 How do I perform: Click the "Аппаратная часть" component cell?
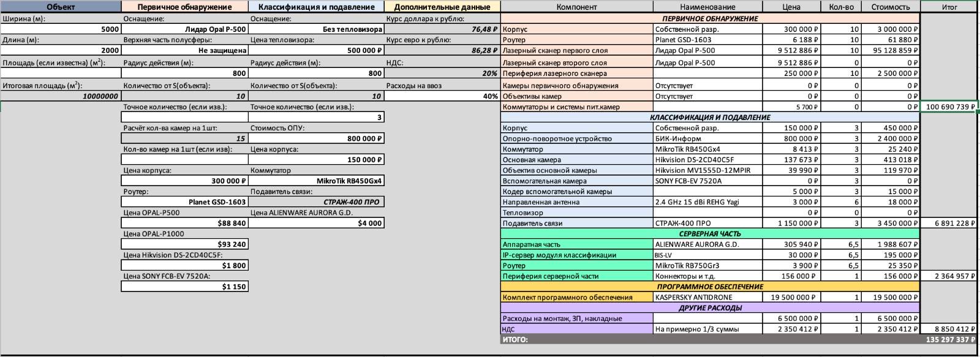coord(576,244)
